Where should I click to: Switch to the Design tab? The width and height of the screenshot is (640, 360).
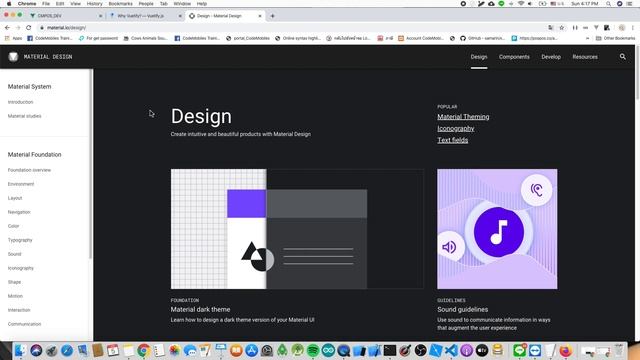click(479, 57)
